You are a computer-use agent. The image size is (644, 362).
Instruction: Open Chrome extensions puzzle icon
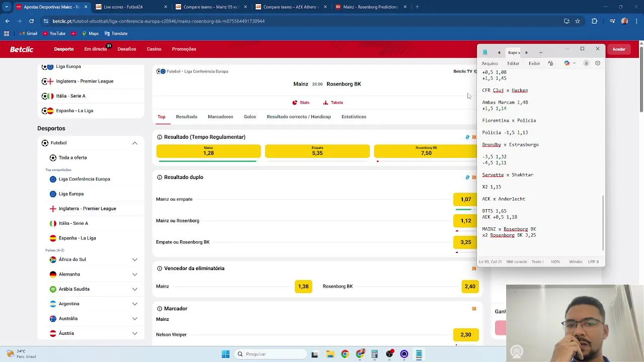point(594,21)
